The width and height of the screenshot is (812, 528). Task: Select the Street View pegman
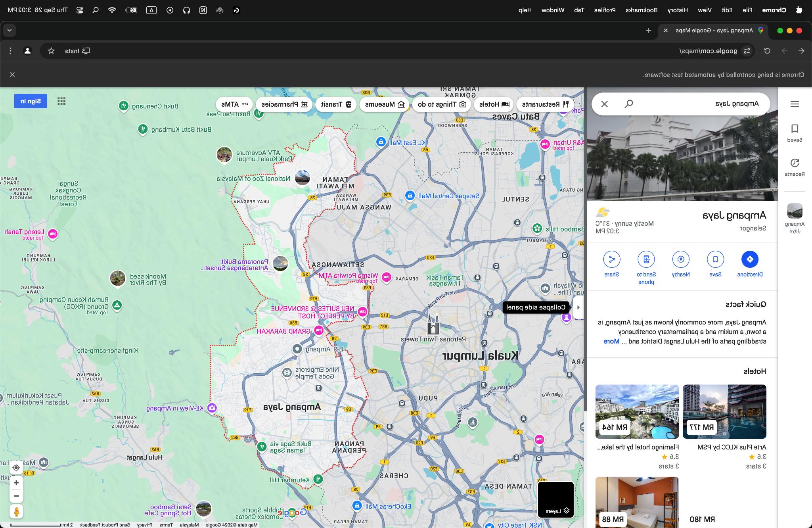16,512
